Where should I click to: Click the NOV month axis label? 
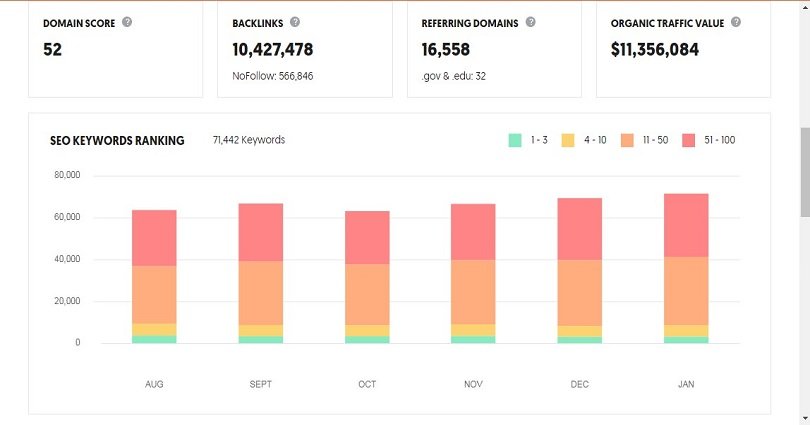pos(473,384)
